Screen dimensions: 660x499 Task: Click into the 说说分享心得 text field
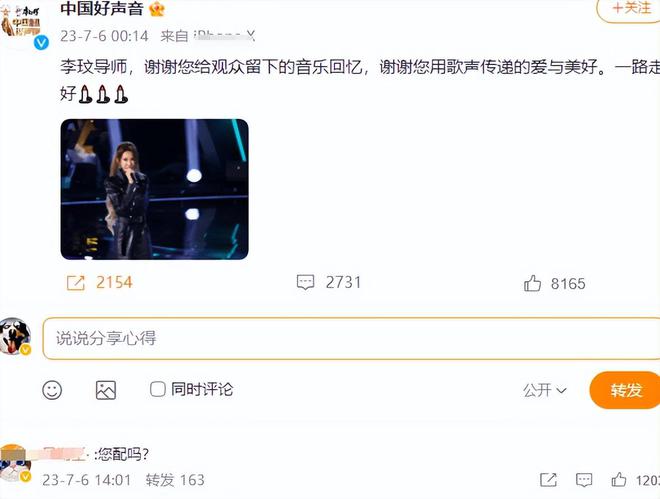351,338
